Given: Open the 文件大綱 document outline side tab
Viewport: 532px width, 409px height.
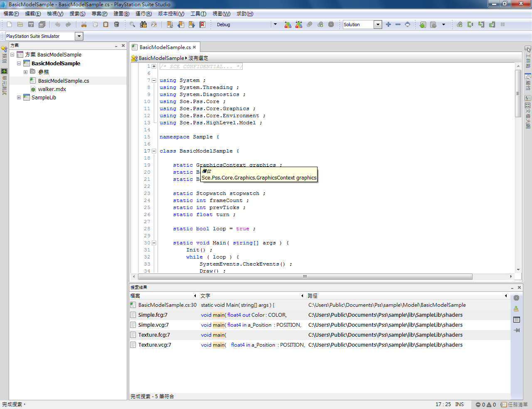Looking at the screenshot, I should tap(528, 116).
